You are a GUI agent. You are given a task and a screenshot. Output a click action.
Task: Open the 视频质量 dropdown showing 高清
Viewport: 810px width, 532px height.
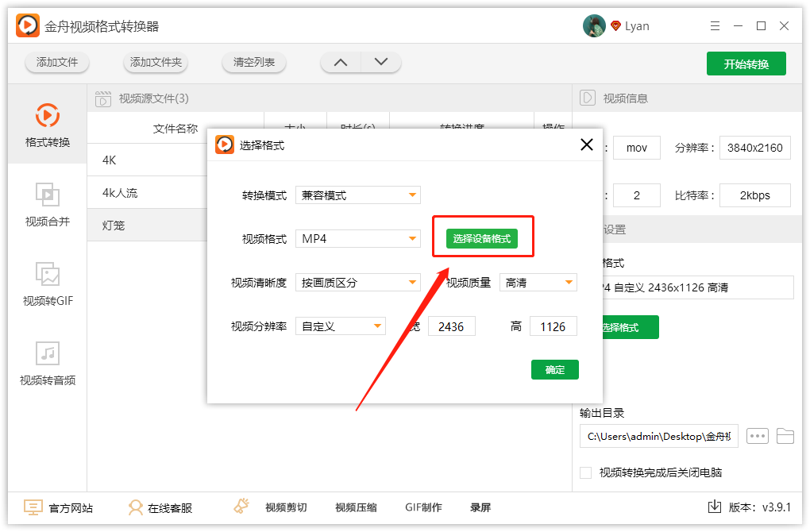[538, 282]
